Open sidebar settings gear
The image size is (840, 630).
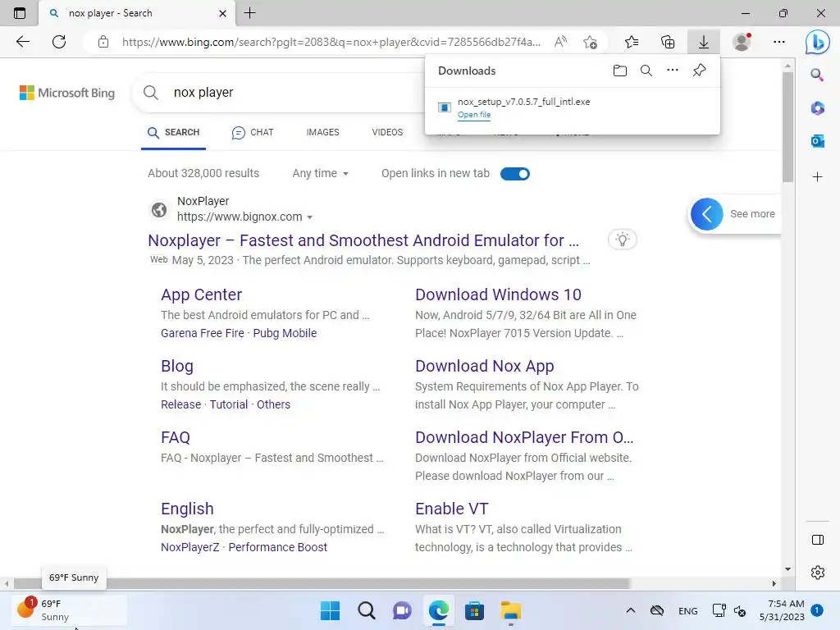click(818, 573)
